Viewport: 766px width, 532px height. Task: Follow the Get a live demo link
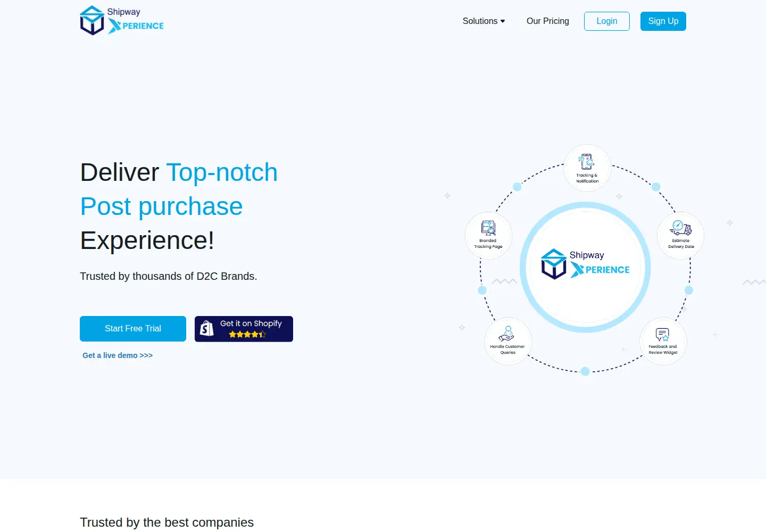coord(118,355)
